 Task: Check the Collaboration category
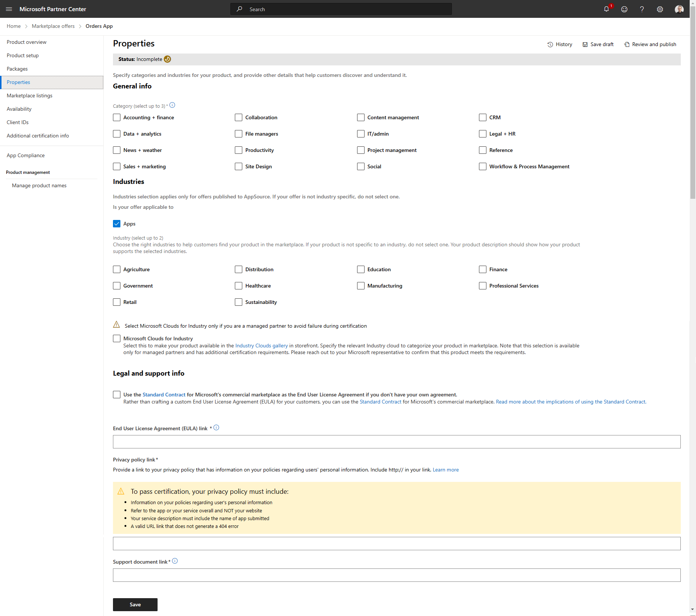(x=239, y=117)
